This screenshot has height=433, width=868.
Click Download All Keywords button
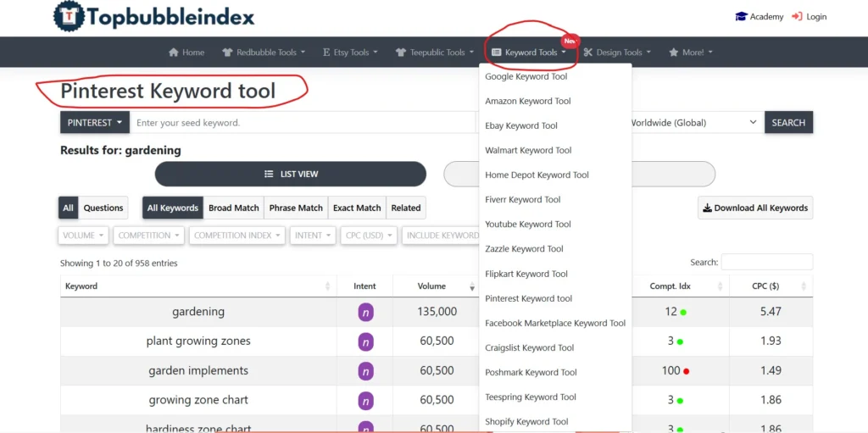[755, 208]
